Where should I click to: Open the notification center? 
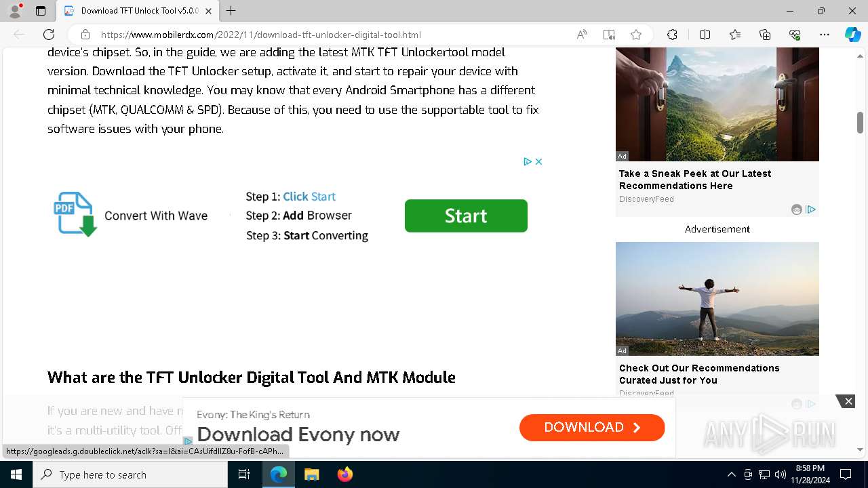pos(846,474)
